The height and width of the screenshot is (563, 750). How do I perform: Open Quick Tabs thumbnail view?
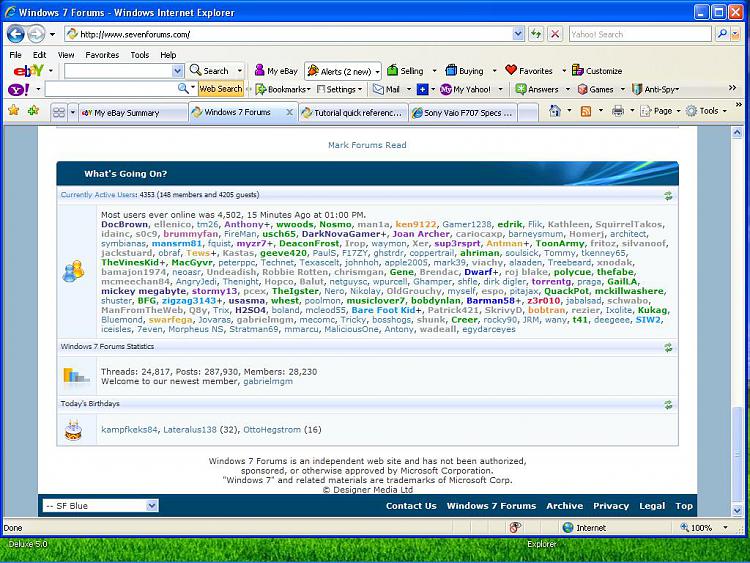pos(59,112)
